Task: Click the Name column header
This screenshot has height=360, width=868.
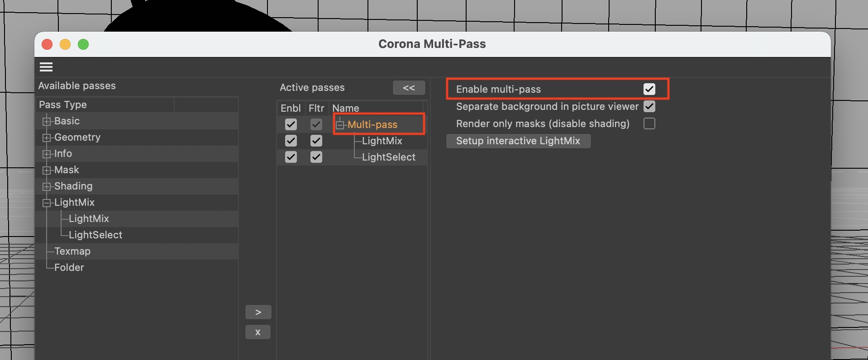Action: point(346,108)
